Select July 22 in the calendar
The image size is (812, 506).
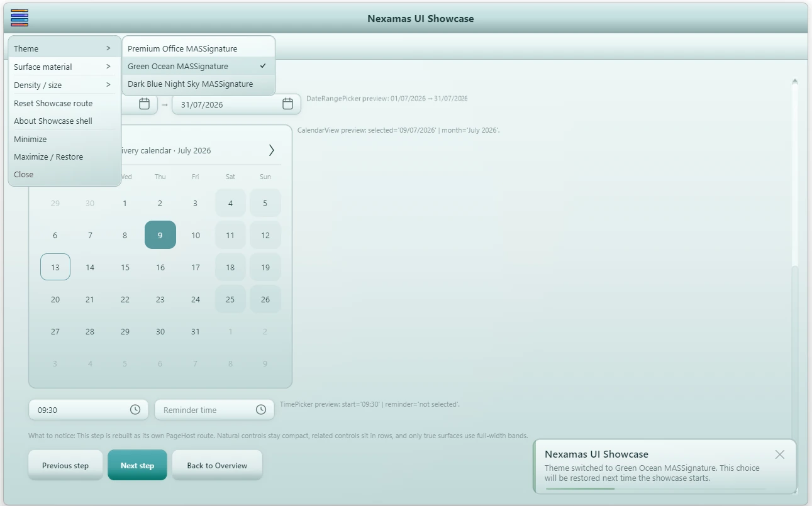125,299
